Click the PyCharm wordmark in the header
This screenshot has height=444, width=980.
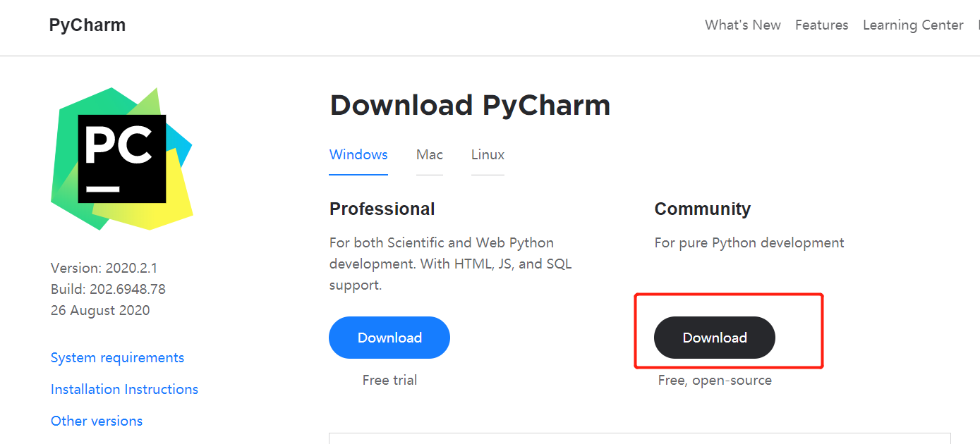87,24
